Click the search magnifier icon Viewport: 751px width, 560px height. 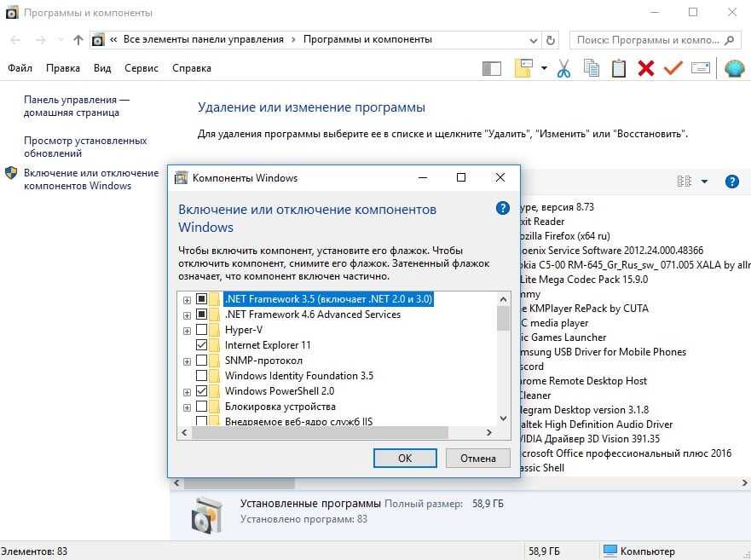pos(729,40)
